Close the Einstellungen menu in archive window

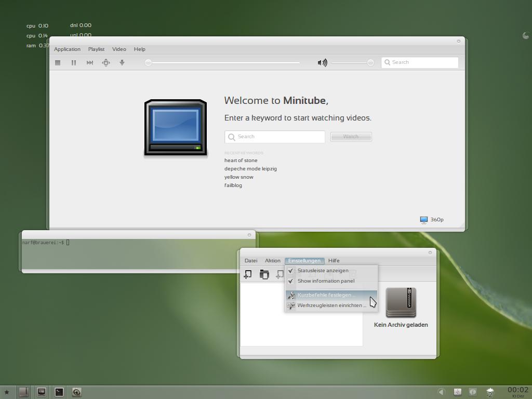click(x=304, y=261)
